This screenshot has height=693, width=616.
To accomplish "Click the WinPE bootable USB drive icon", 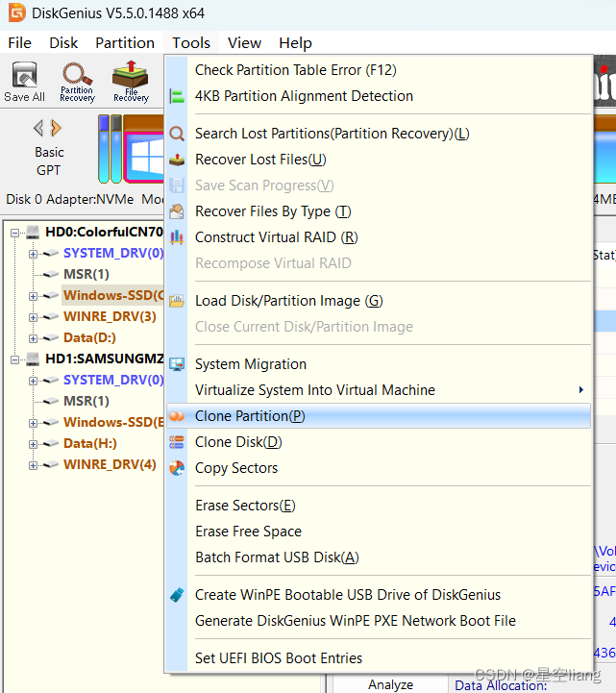I will 177,595.
